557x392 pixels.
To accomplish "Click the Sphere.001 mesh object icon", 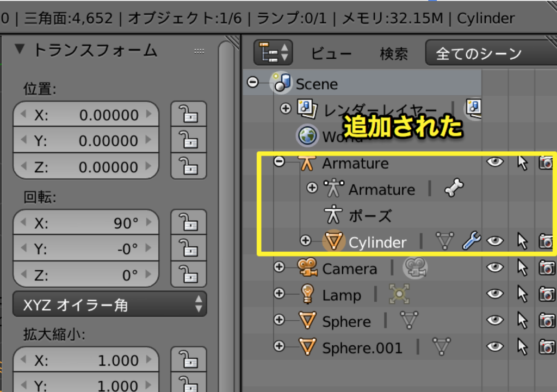I will point(307,346).
